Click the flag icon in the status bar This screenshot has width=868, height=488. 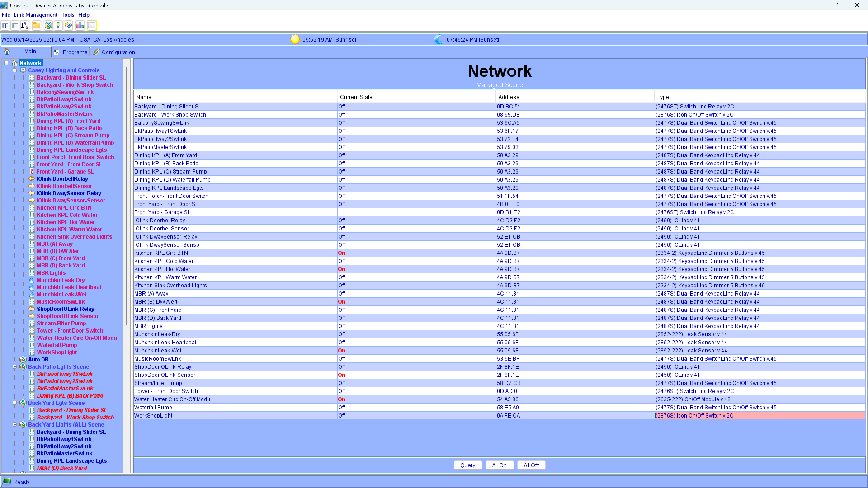point(7,482)
